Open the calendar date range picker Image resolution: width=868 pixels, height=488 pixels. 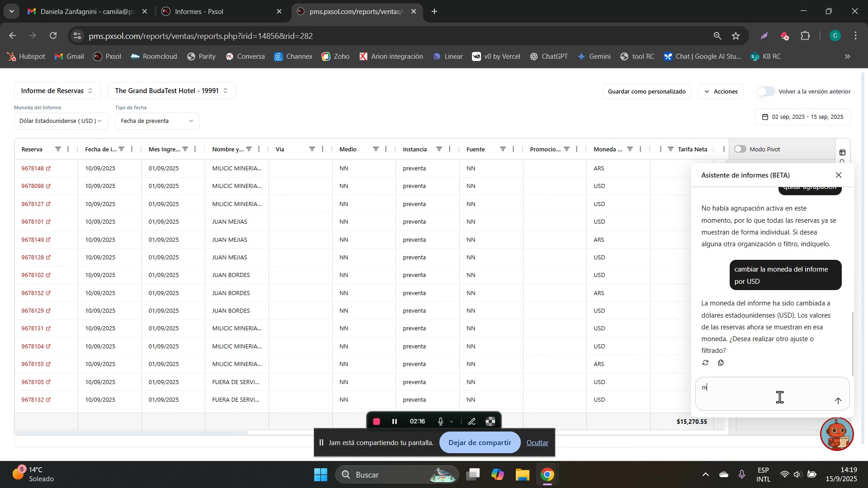(x=802, y=117)
